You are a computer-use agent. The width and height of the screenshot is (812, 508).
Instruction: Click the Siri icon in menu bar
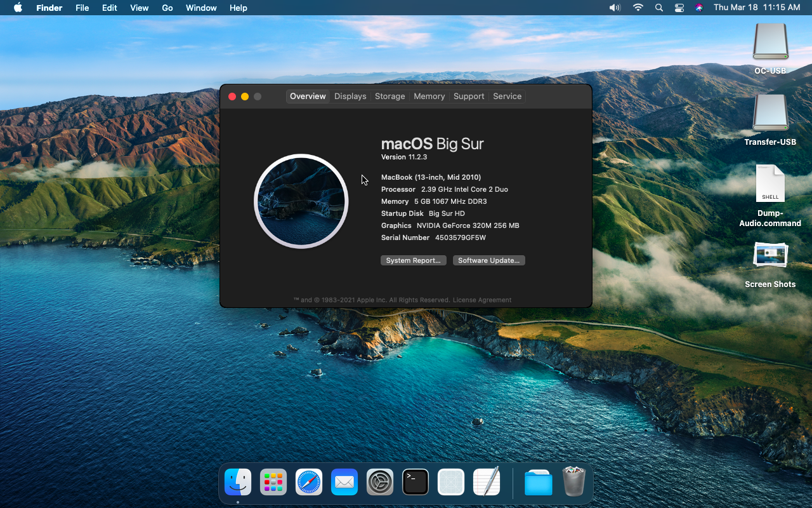[699, 8]
